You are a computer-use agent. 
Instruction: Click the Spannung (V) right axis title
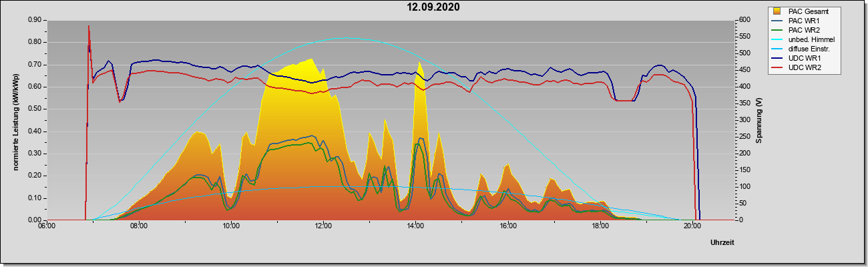pyautogui.click(x=759, y=121)
